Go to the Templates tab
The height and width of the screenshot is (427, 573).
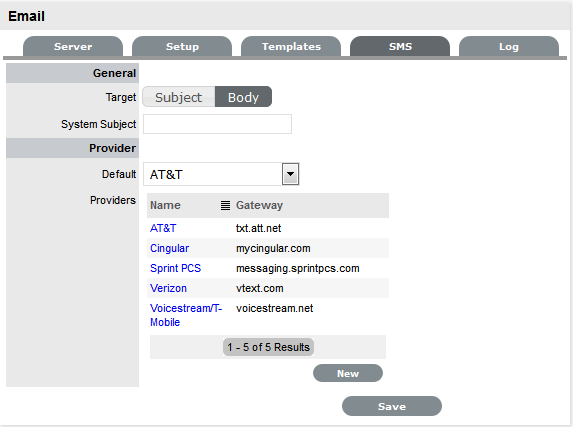[291, 47]
